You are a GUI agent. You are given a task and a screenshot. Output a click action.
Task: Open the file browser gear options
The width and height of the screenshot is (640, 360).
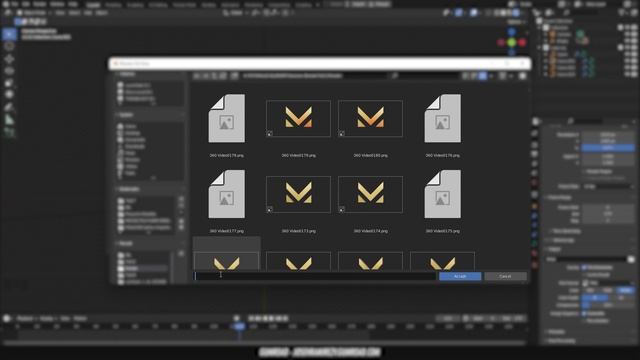coord(522,76)
